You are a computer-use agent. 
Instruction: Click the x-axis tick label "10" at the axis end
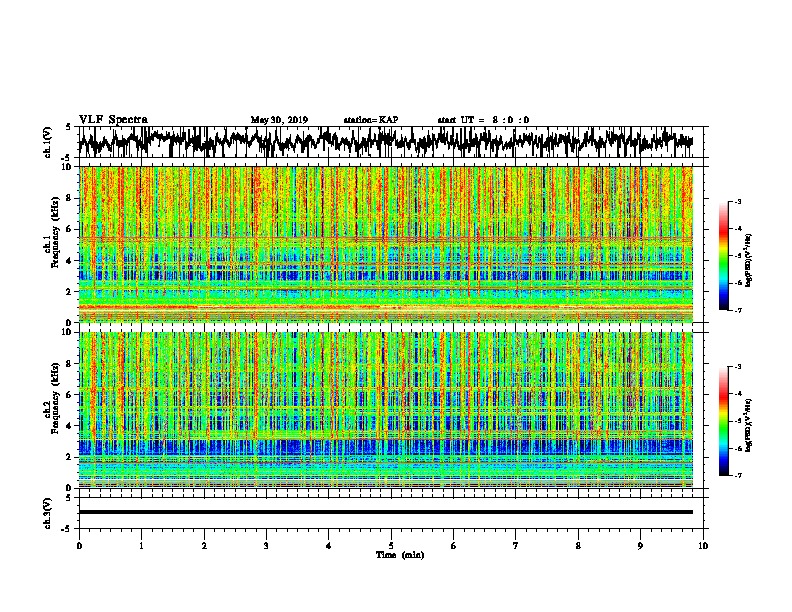703,546
